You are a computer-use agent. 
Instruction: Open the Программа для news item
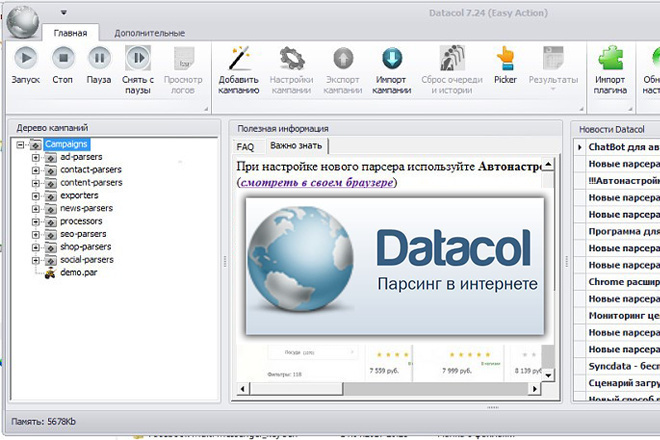(x=624, y=231)
